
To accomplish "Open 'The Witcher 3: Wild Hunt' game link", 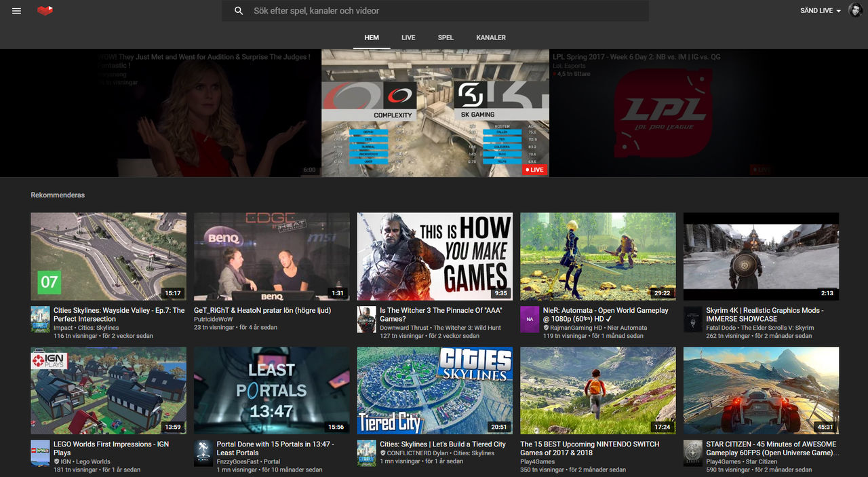I will (467, 328).
